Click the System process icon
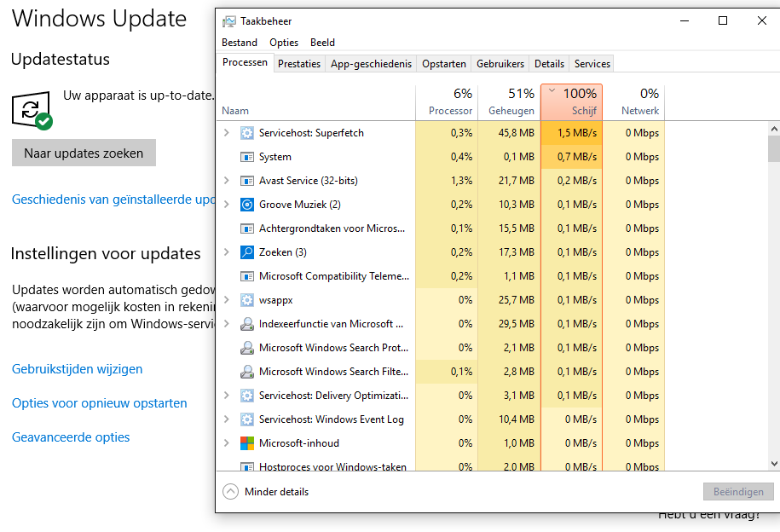 click(x=246, y=157)
